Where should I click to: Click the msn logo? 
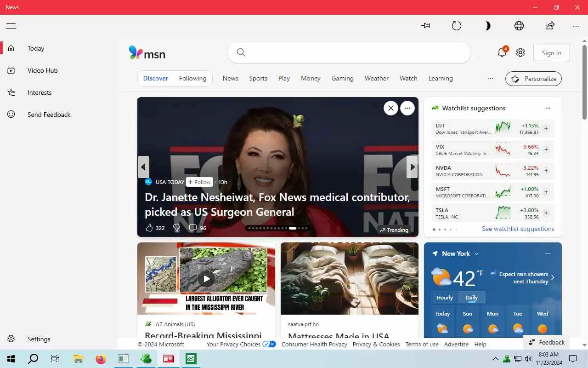coord(147,53)
